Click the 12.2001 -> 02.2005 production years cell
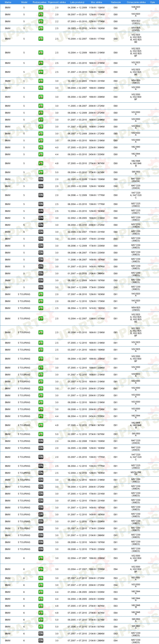Screen dimensions: 159x644 77,81
